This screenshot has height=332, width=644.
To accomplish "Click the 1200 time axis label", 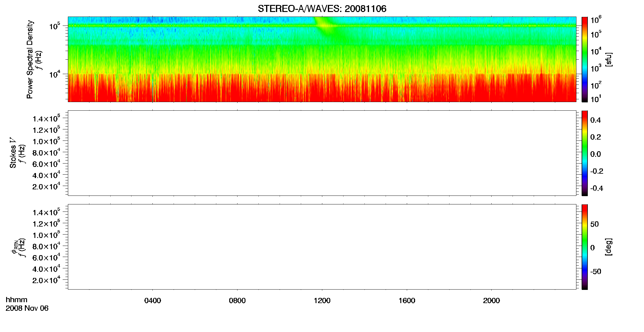I will click(322, 301).
